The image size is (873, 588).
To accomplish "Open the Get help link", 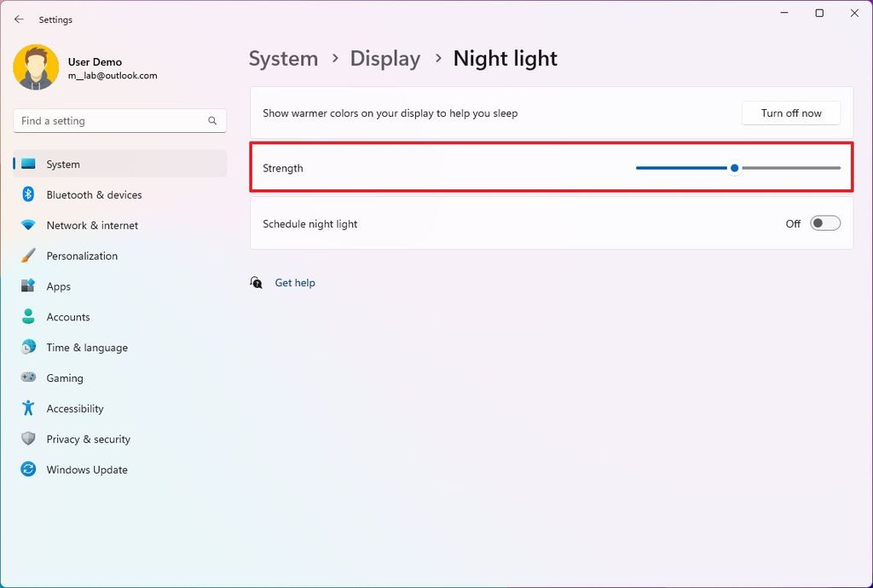I will 294,282.
